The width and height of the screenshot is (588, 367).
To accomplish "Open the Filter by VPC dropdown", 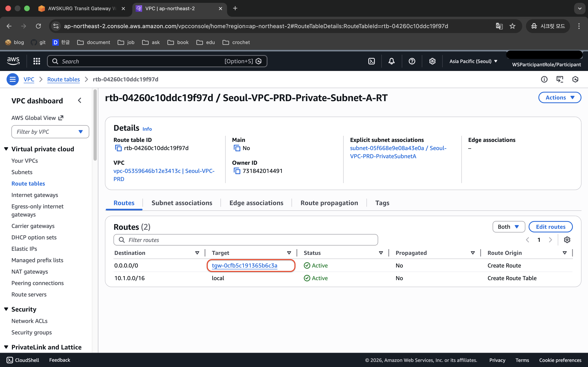I will pos(50,132).
